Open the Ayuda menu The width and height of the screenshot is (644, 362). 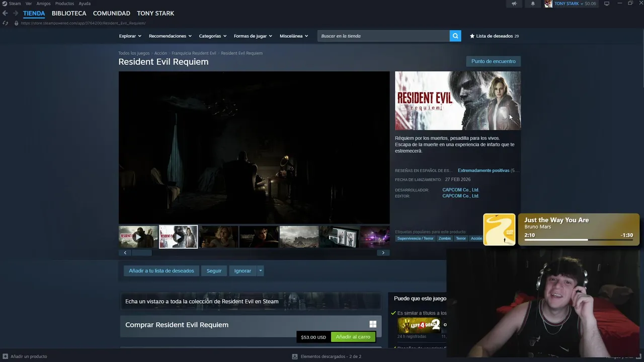tap(85, 4)
